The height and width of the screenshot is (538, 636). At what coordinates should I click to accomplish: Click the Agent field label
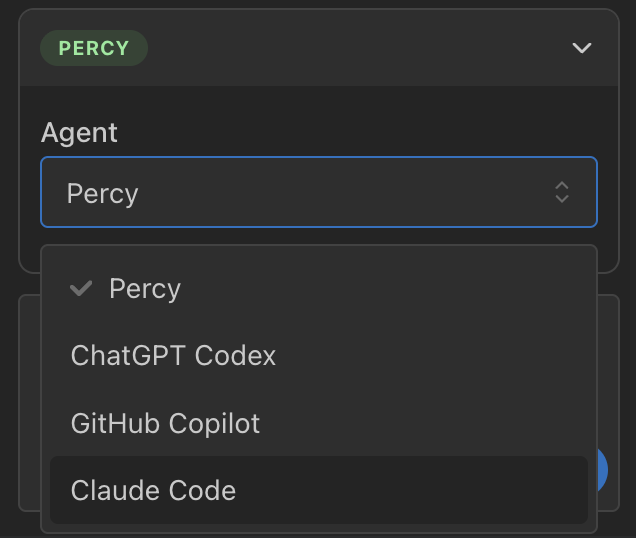click(79, 133)
